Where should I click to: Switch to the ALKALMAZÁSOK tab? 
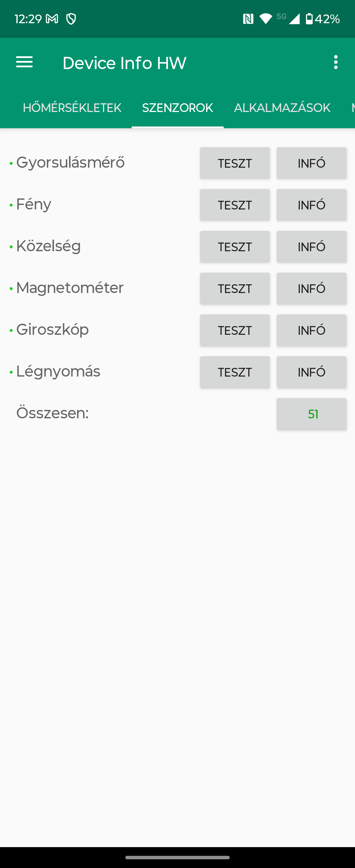(282, 108)
